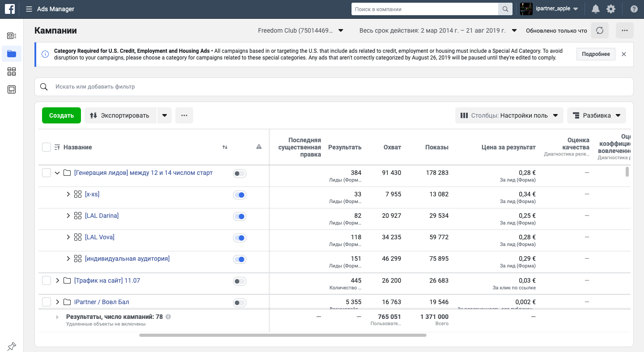The width and height of the screenshot is (644, 352).
Task: Open the settings gear in top bar
Action: click(610, 9)
